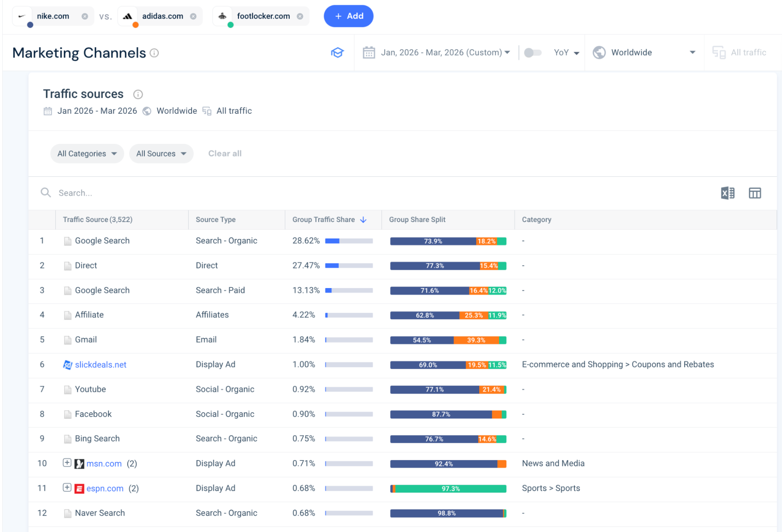
Task: Open the All Sources filter dropdown
Action: point(161,154)
